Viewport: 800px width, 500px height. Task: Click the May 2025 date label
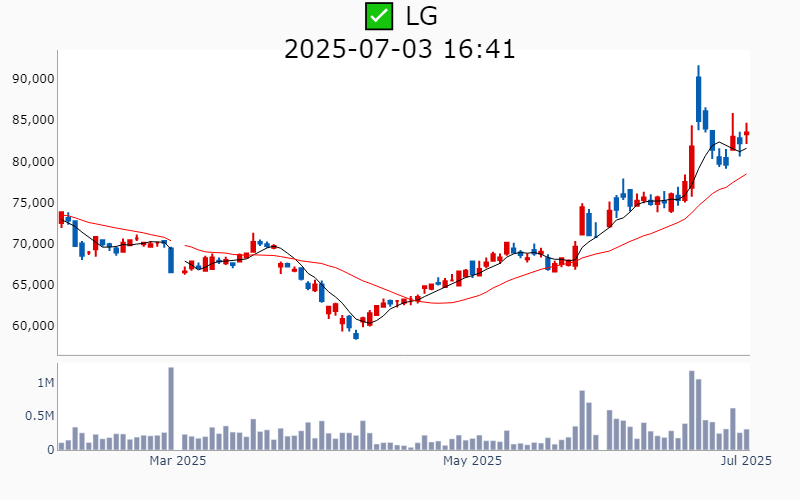click(472, 461)
